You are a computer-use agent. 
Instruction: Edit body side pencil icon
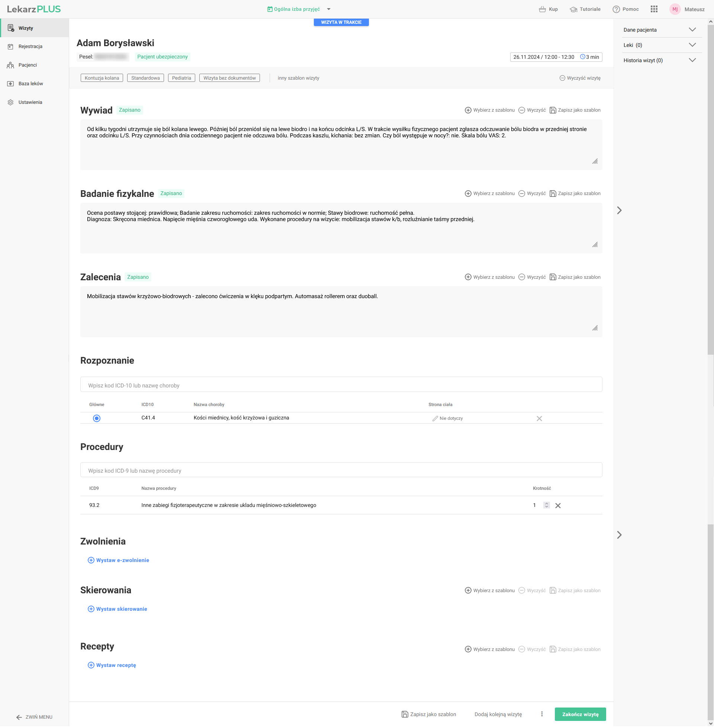(435, 418)
